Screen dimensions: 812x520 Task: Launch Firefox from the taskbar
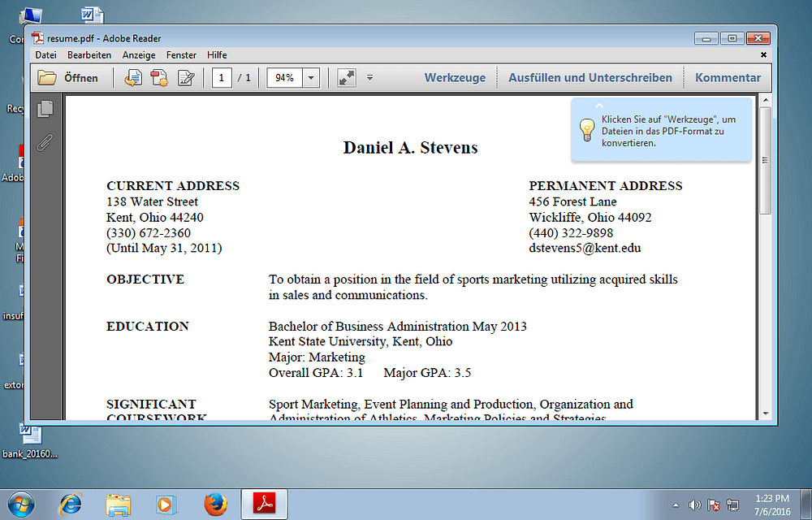tap(215, 505)
